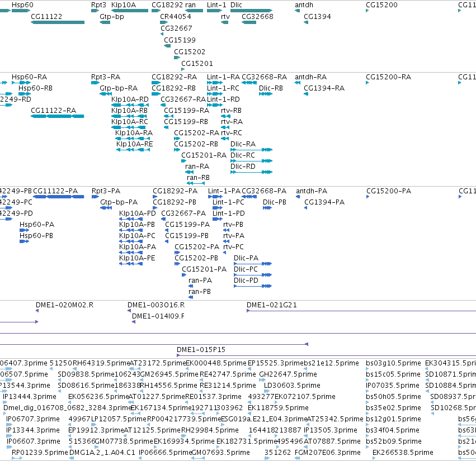Screen dimensions: 476x461
Task: Click the Dlic-PD protein line glyph
Action: click(x=253, y=286)
